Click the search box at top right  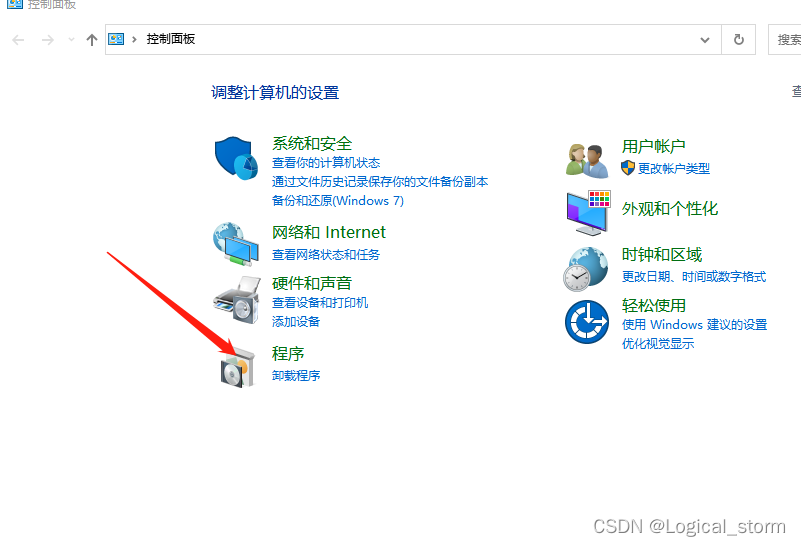tap(785, 39)
